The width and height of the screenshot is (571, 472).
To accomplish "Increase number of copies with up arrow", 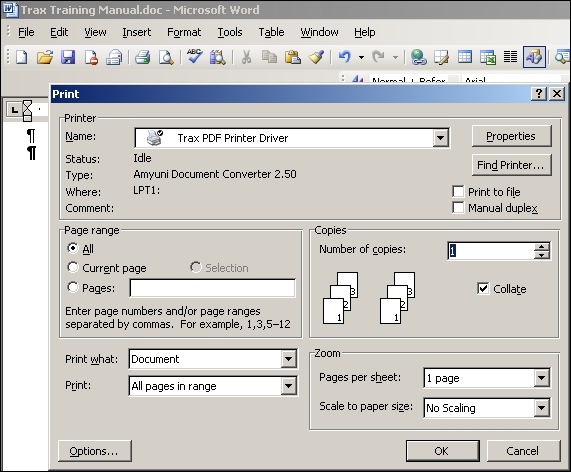I will point(542,247).
